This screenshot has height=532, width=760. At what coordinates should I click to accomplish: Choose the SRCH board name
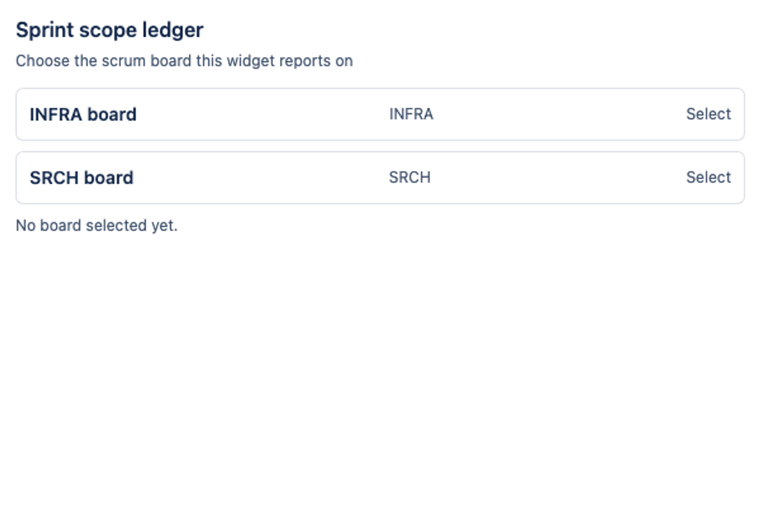click(x=82, y=177)
